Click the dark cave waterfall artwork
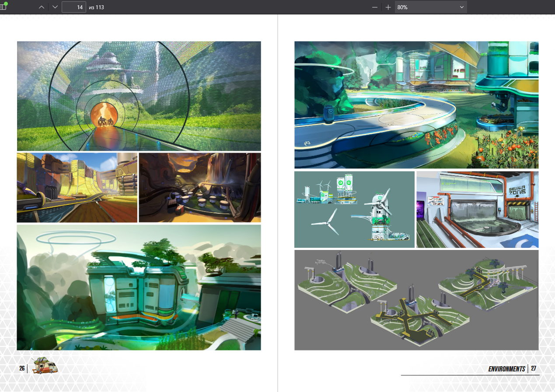Viewport: 555px width, 392px height. pos(200,187)
